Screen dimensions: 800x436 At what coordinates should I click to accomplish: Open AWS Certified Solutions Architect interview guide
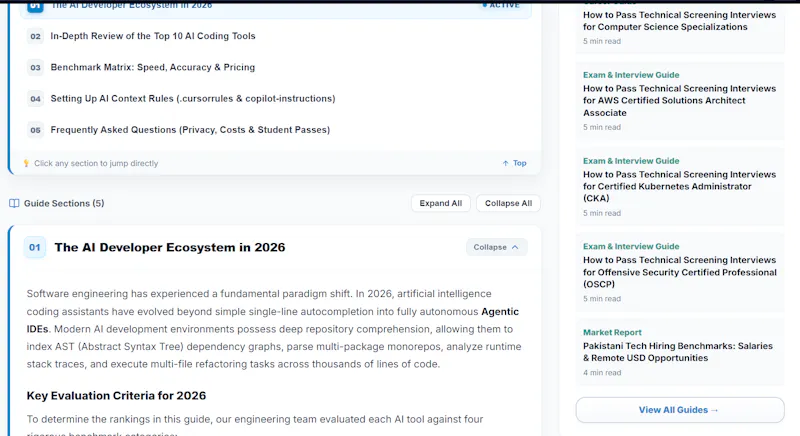679,100
